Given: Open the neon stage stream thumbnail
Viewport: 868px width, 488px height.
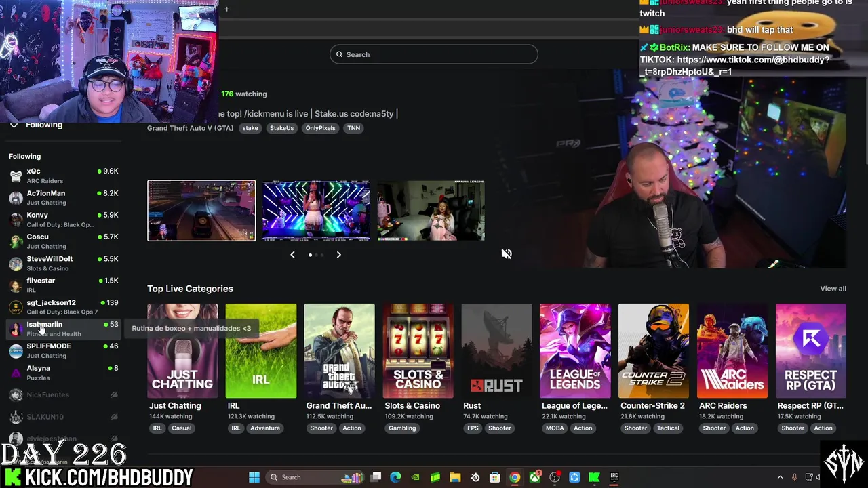Looking at the screenshot, I should (x=316, y=210).
